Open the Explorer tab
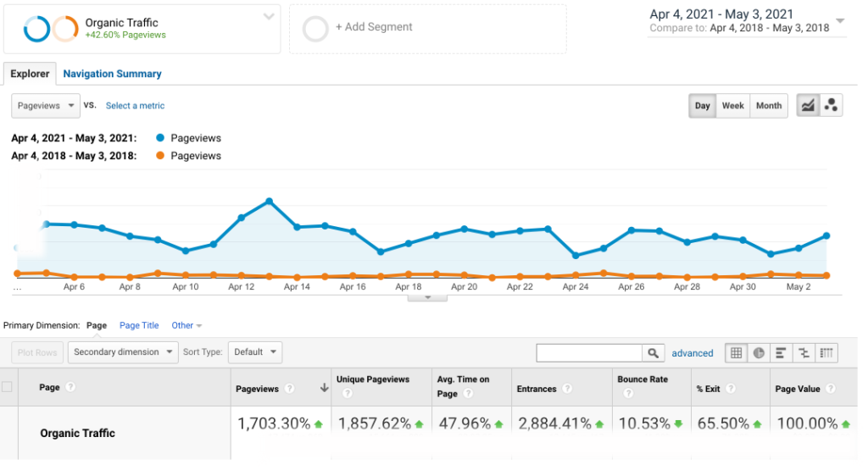Viewport: 868px width, 470px height. (30, 74)
